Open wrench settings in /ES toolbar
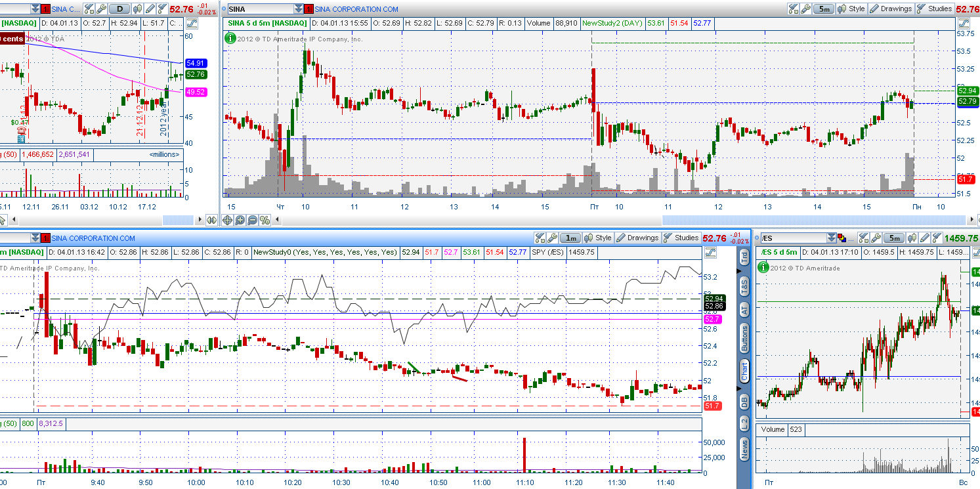 [x=876, y=238]
